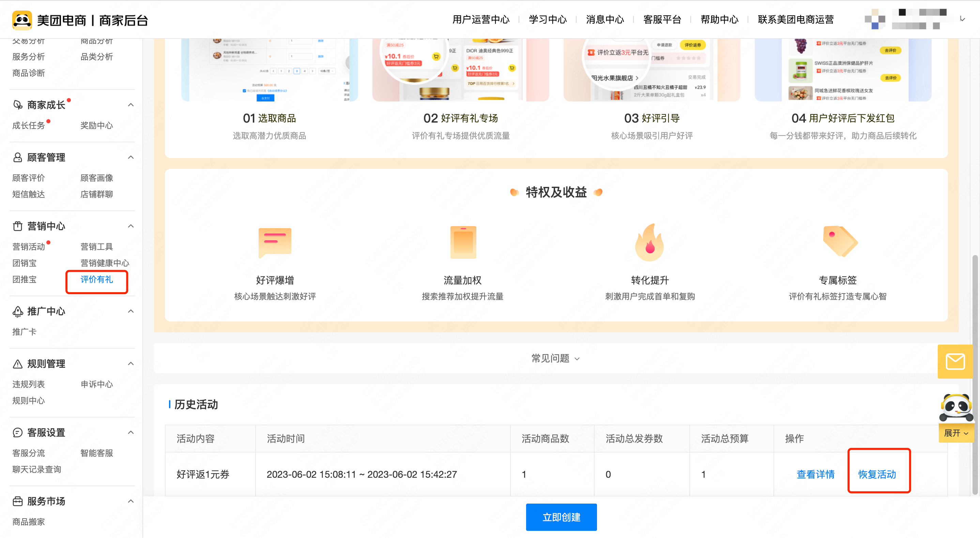Click the 流量加权 clipboard icon

pos(463,242)
